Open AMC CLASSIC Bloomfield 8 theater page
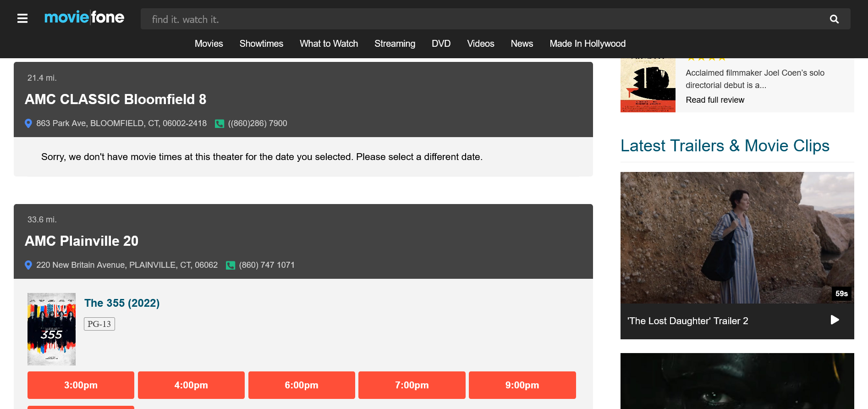 coord(115,99)
